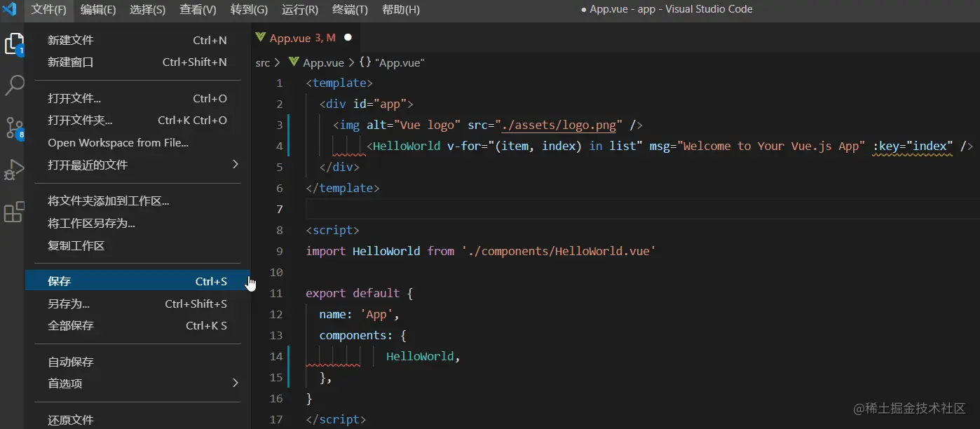This screenshot has height=429, width=980.
Task: Choose 复制工作区 menu entry
Action: (137, 246)
